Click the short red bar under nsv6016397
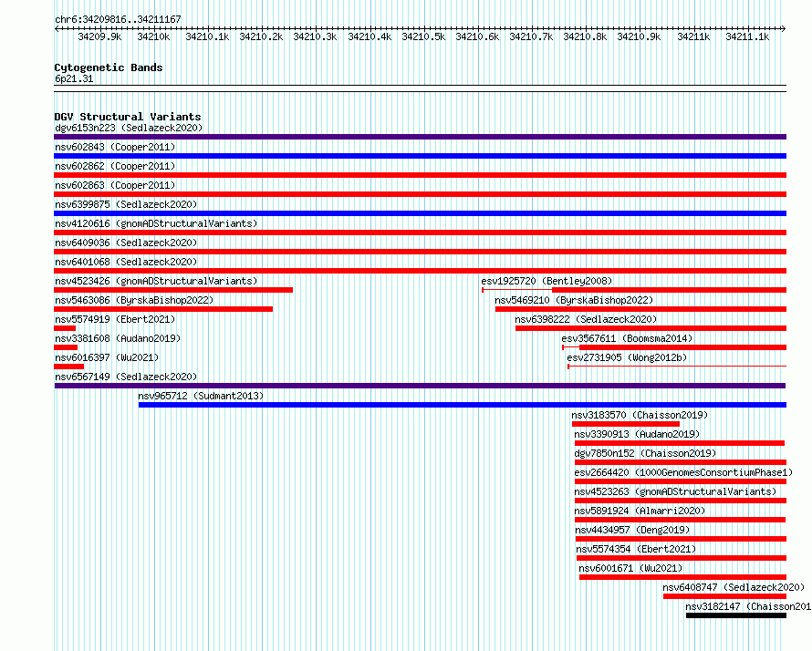Viewport: 812px width, 651px height. tap(68, 367)
